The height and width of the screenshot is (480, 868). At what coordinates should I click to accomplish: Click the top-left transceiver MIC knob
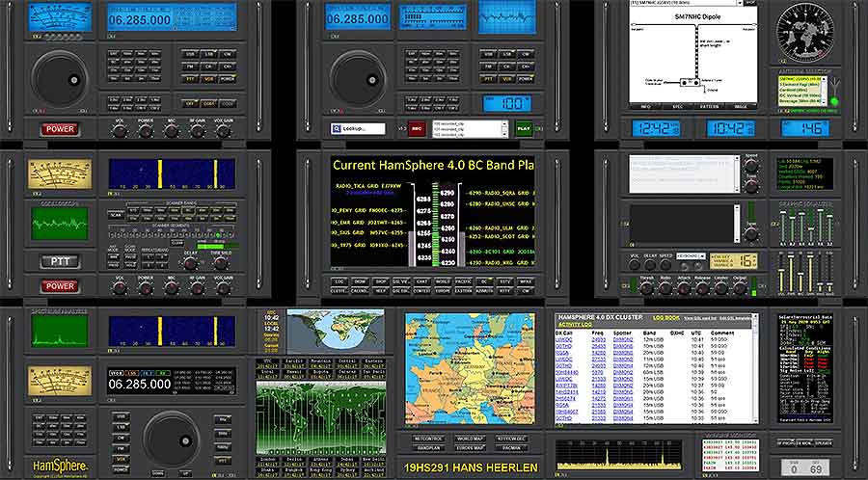tap(171, 130)
